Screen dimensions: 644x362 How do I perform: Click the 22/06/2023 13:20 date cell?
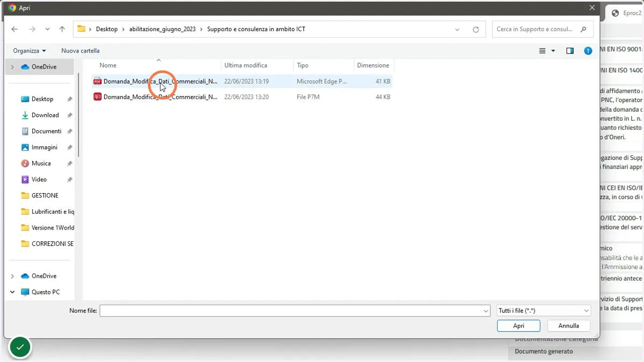tap(246, 97)
